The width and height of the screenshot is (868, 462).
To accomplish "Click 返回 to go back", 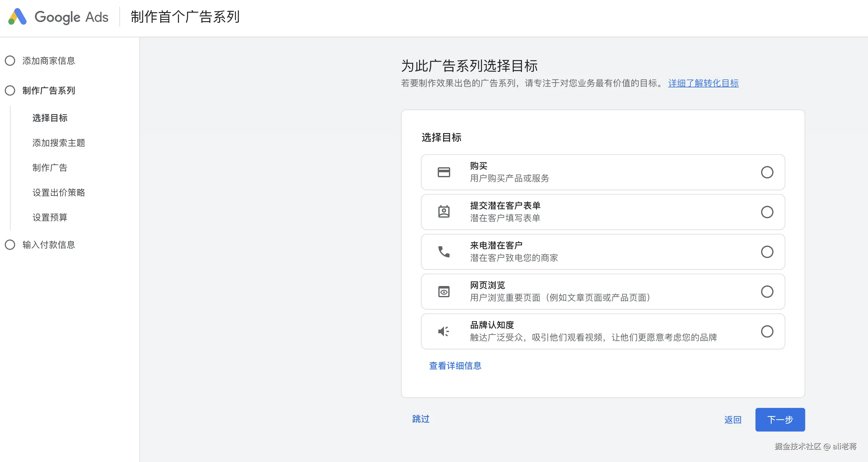I will (x=732, y=419).
